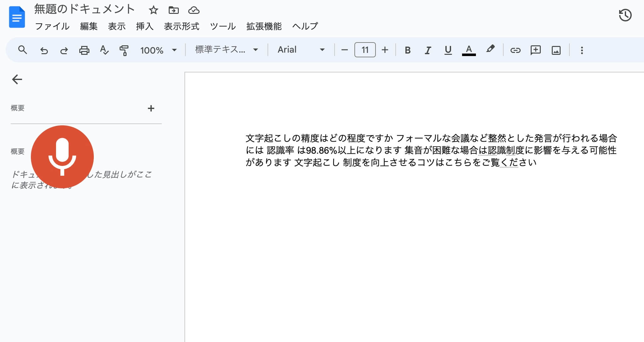
Task: Open the 表示 menu
Action: pos(117,26)
